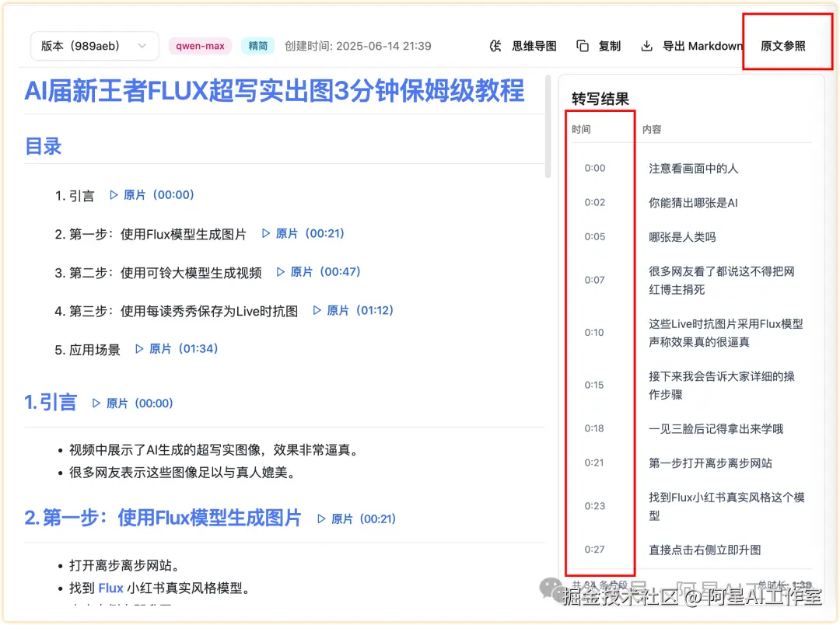Open the 思维导图 mind map feature
This screenshot has width=840, height=625.
tap(535, 46)
